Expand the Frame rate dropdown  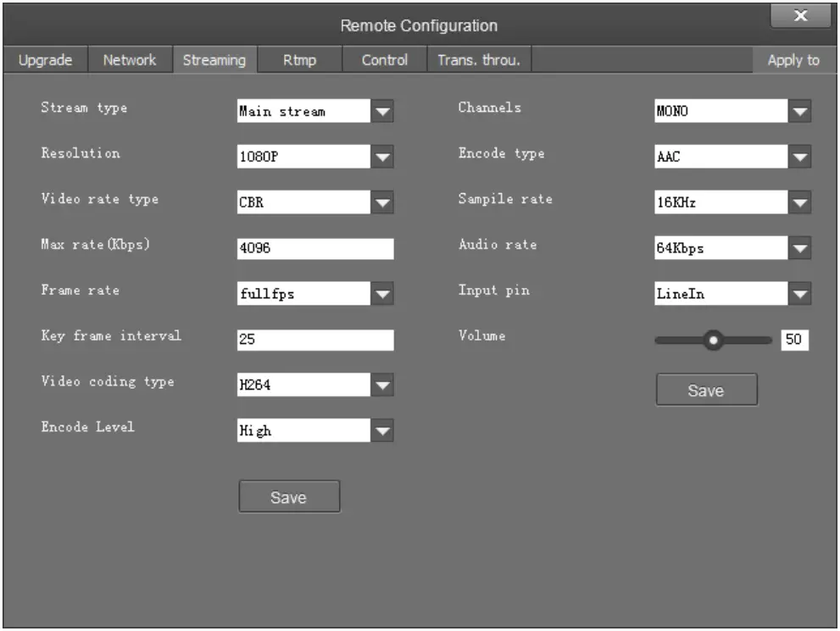coord(383,294)
